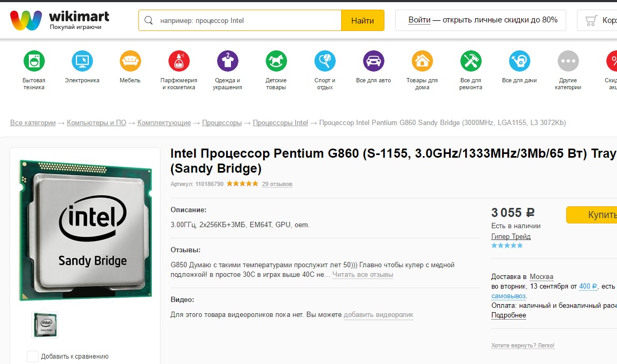Go to Процессоры Intel breadcrumb
The height and width of the screenshot is (364, 617).
coord(280,123)
